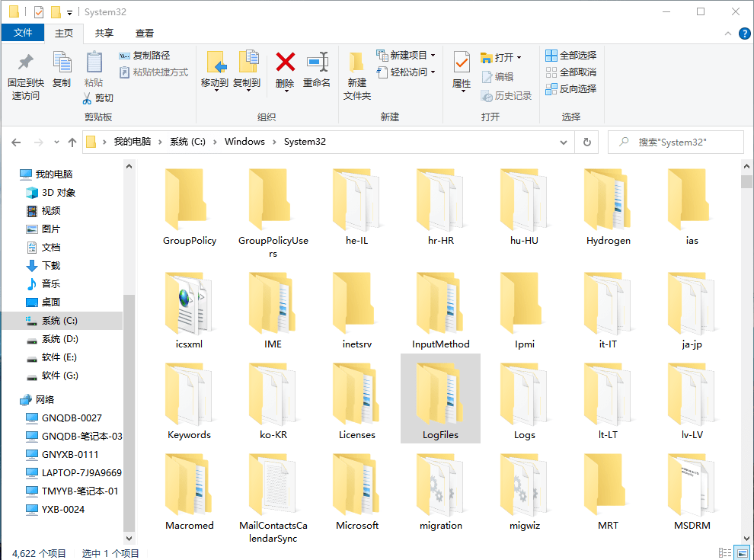The height and width of the screenshot is (560, 754).
Task: Click the Copy (复制) ribbon icon
Action: point(62,62)
